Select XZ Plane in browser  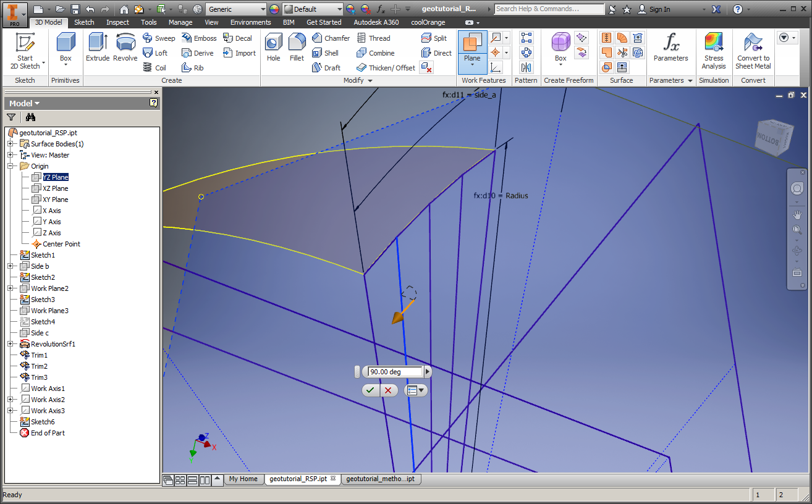56,188
